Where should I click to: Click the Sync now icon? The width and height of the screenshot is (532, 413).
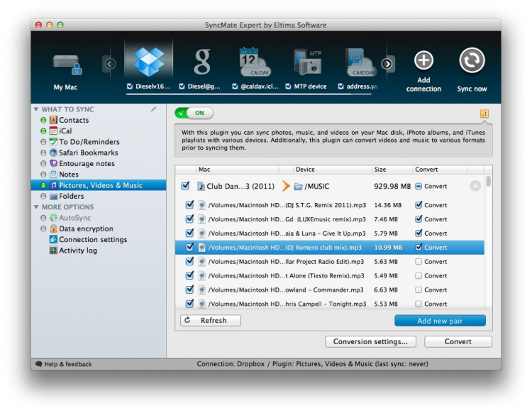472,60
